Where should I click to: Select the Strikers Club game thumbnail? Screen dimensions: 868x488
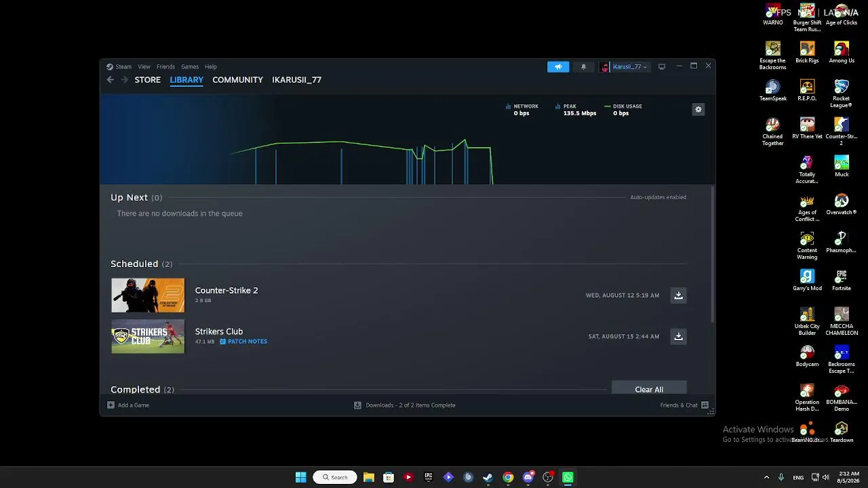coord(148,336)
